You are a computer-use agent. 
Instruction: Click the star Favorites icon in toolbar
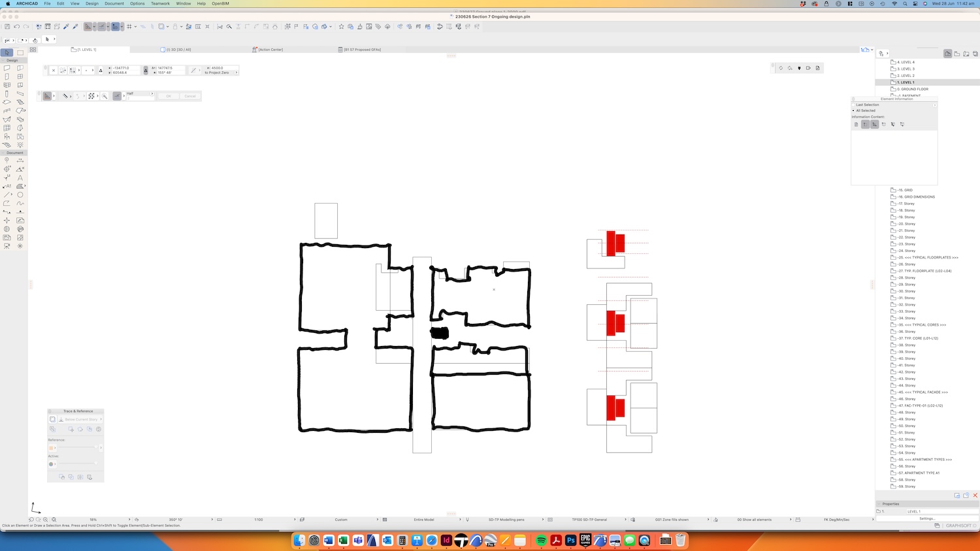tap(341, 27)
